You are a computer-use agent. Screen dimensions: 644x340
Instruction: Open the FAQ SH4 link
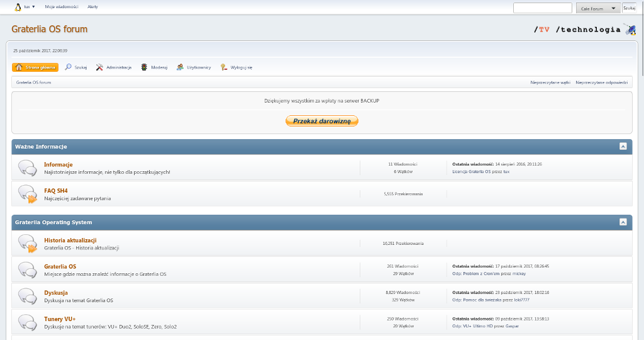click(56, 191)
